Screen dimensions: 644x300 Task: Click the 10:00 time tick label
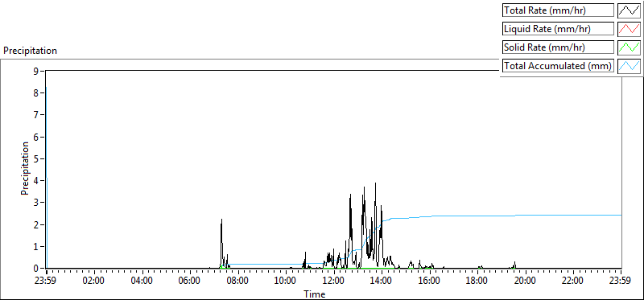286,282
